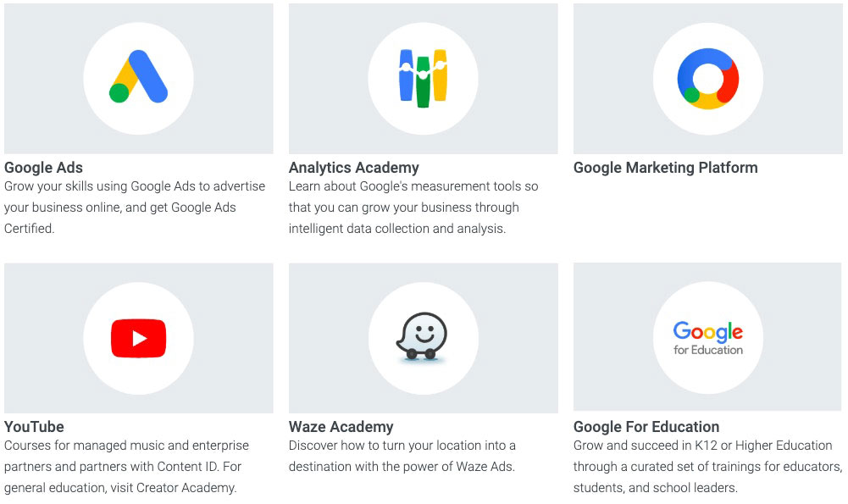
Task: Open the Google Ads course link
Action: click(x=43, y=168)
